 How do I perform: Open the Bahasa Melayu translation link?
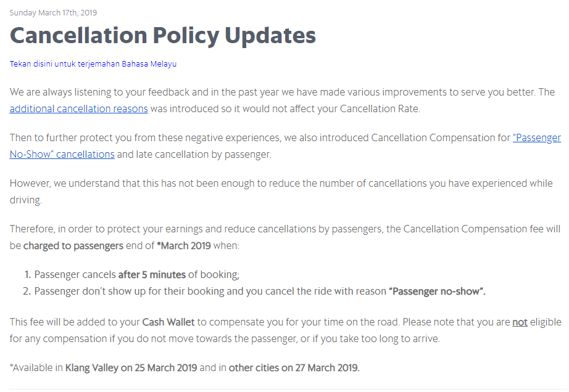click(93, 63)
